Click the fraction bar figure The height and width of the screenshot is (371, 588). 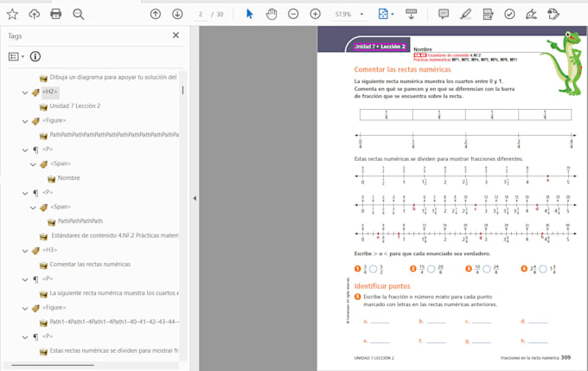click(465, 115)
